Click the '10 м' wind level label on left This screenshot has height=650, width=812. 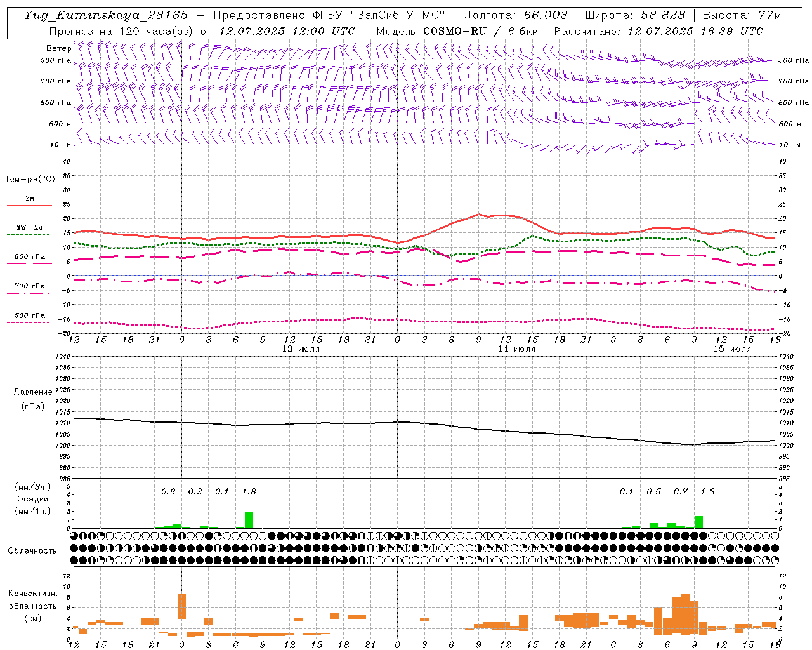60,145
